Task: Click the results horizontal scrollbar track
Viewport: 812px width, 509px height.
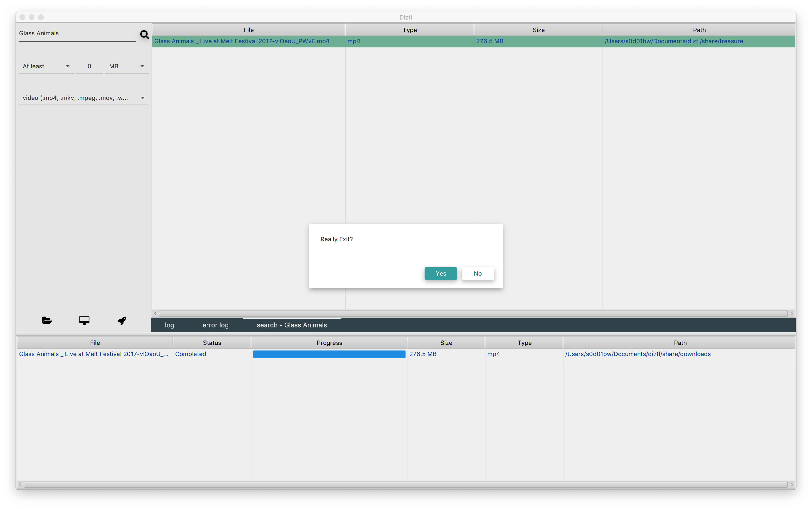Action: 473,313
